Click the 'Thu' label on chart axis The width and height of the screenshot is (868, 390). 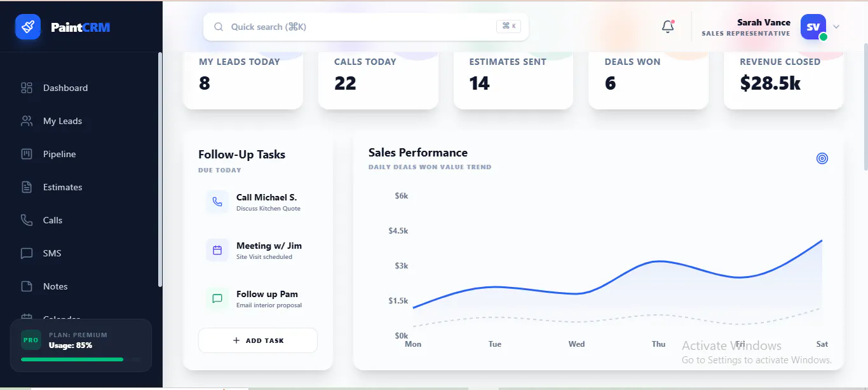[x=658, y=344]
